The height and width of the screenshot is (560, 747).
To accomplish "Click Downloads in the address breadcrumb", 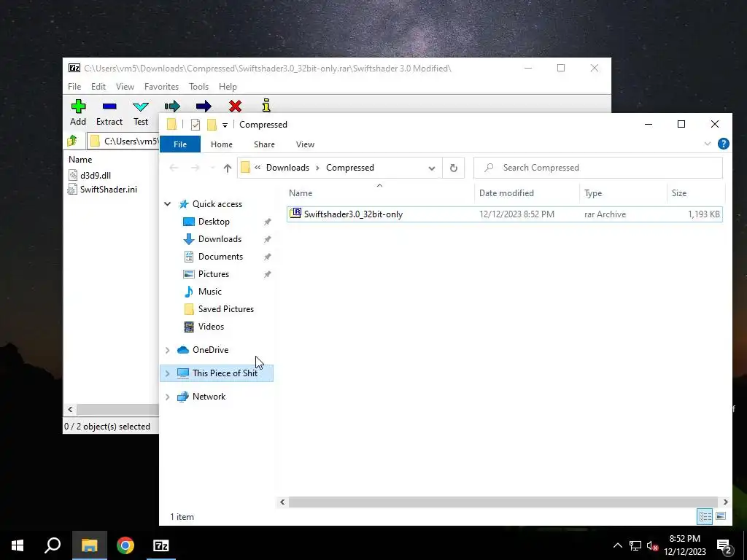I will [x=287, y=168].
